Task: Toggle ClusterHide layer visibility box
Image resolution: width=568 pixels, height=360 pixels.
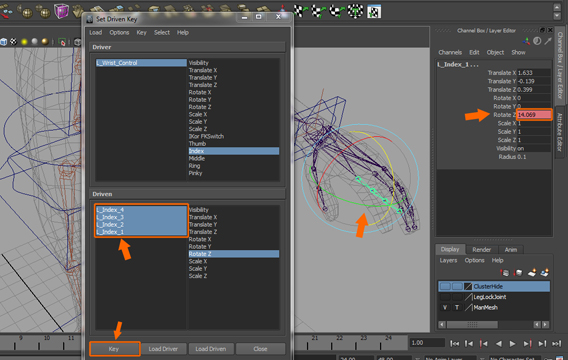Action: pyautogui.click(x=445, y=286)
